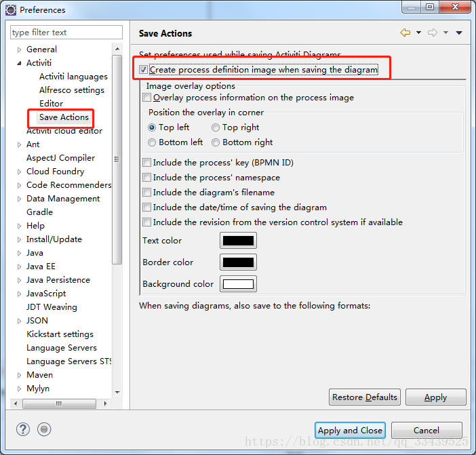This screenshot has width=476, height=455.
Task: Check Include the process' namespace
Action: 147,177
